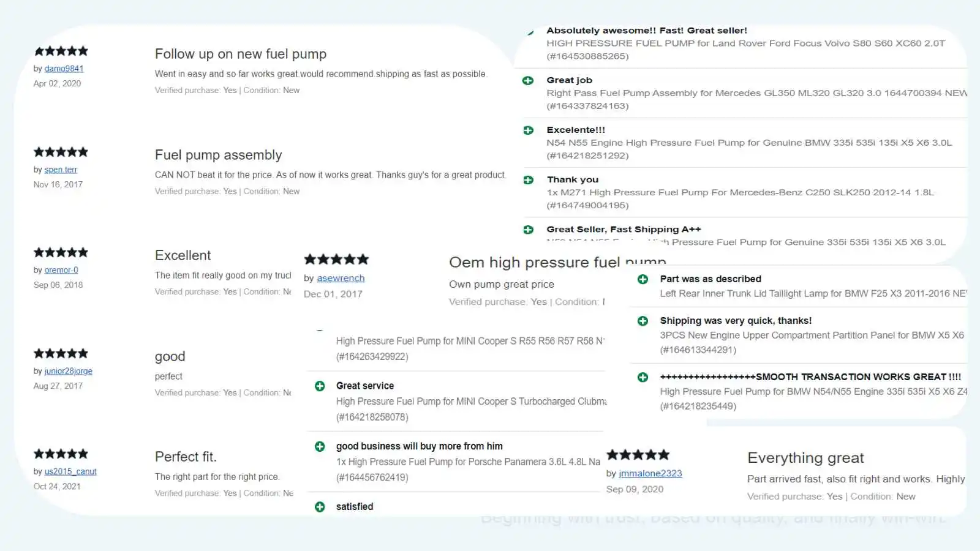Click the green plus icon beside "Great job"
The image size is (980, 551).
pos(528,80)
